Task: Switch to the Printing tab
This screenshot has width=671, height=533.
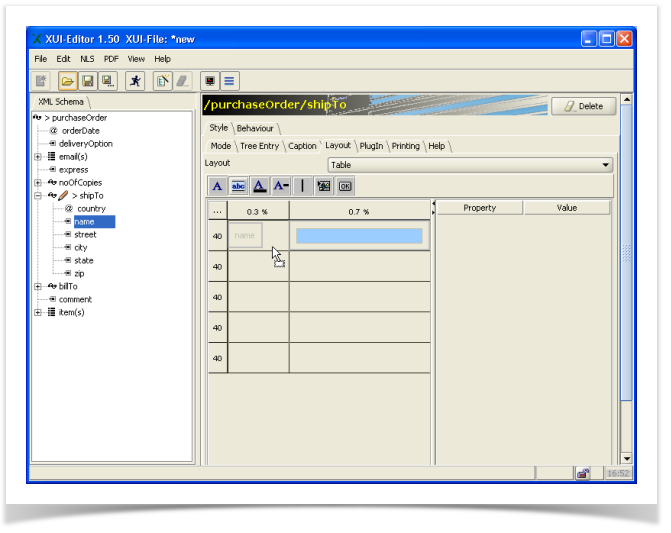Action: pos(405,146)
